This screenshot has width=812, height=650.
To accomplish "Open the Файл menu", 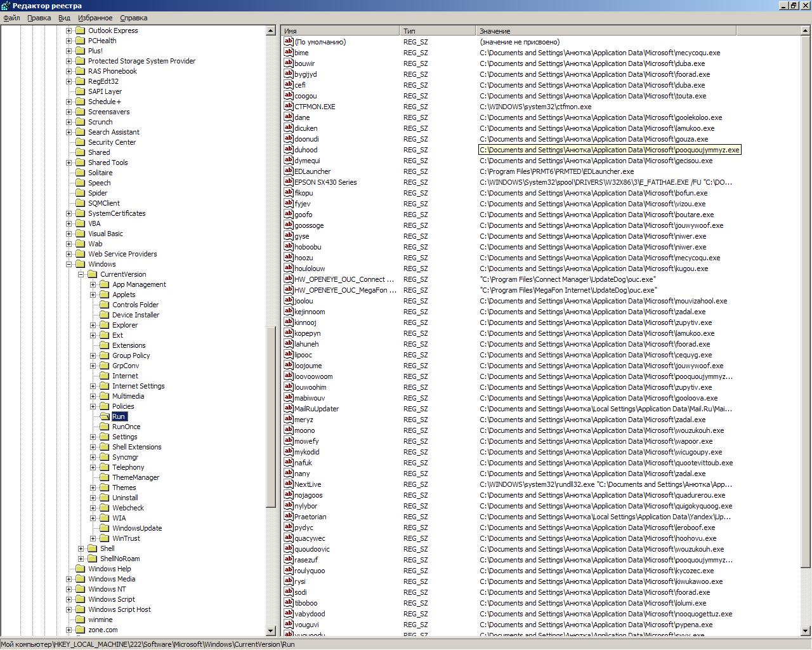I will point(11,18).
